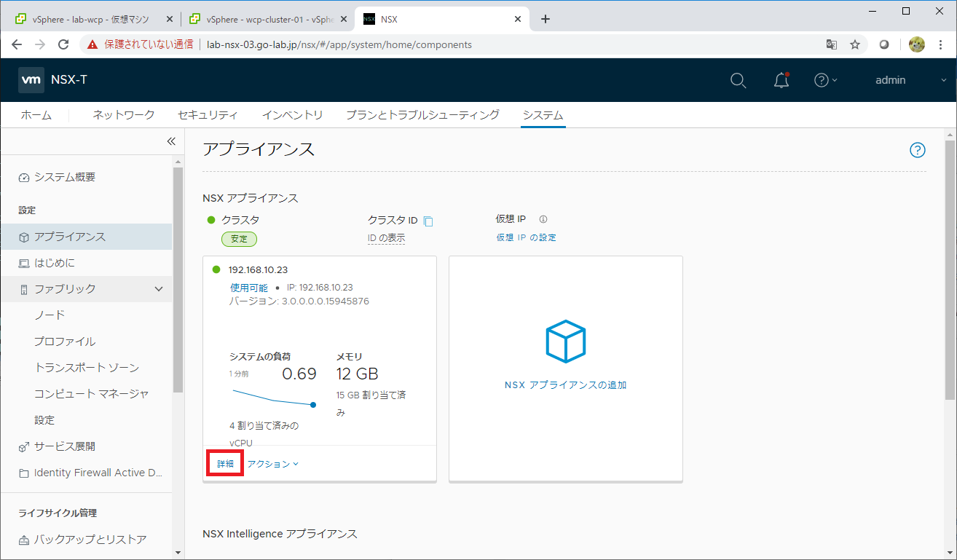Screen dimensions: 957x560
Task: Open the アクション dropdown on appliance card
Action: [273, 464]
